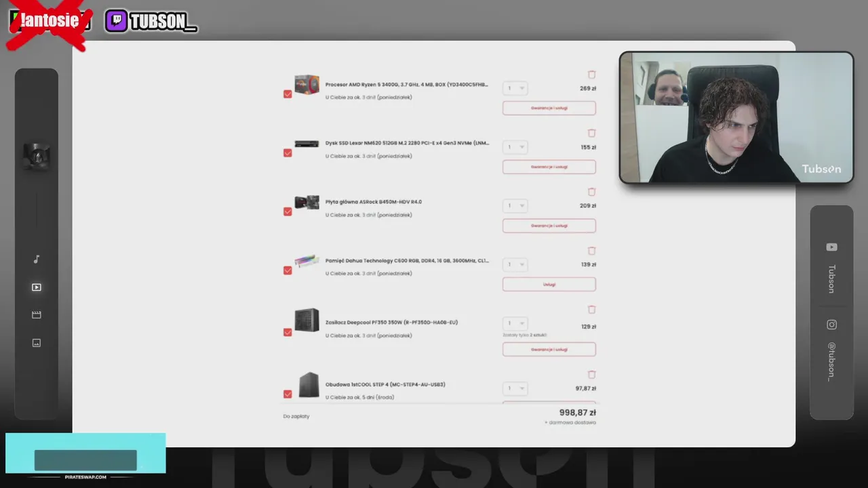Click the Do zapłaty label
This screenshot has width=868, height=488.
[x=296, y=416]
